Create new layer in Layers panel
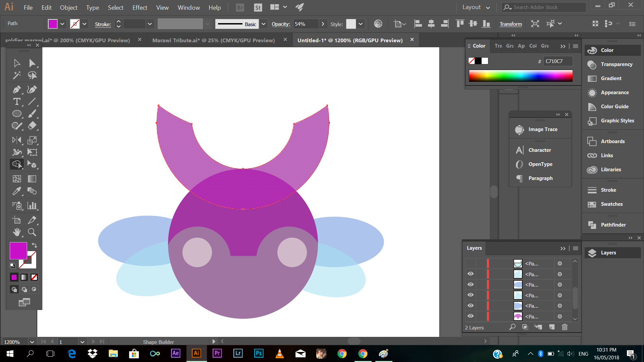Image resolution: width=644 pixels, height=362 pixels. pyautogui.click(x=552, y=327)
